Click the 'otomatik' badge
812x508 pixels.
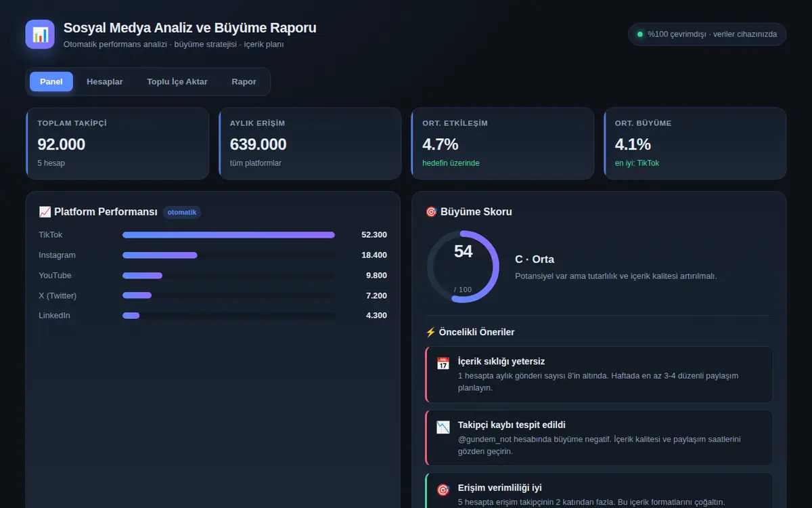182,212
